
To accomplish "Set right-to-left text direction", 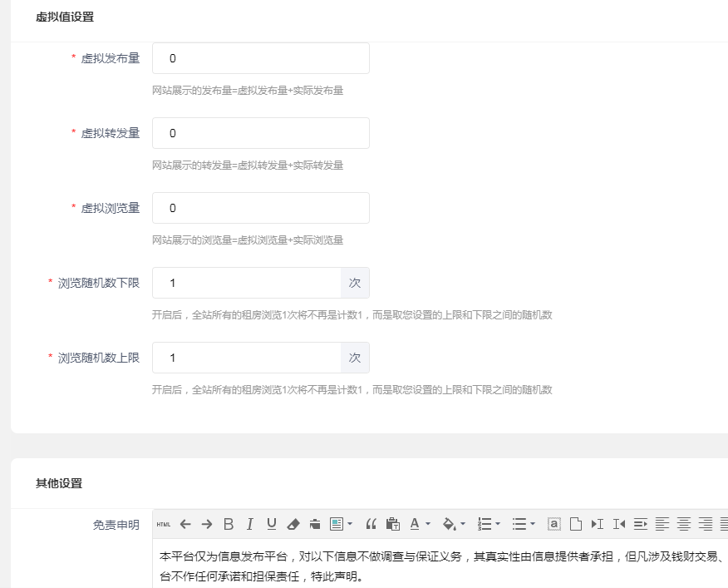I will (619, 524).
